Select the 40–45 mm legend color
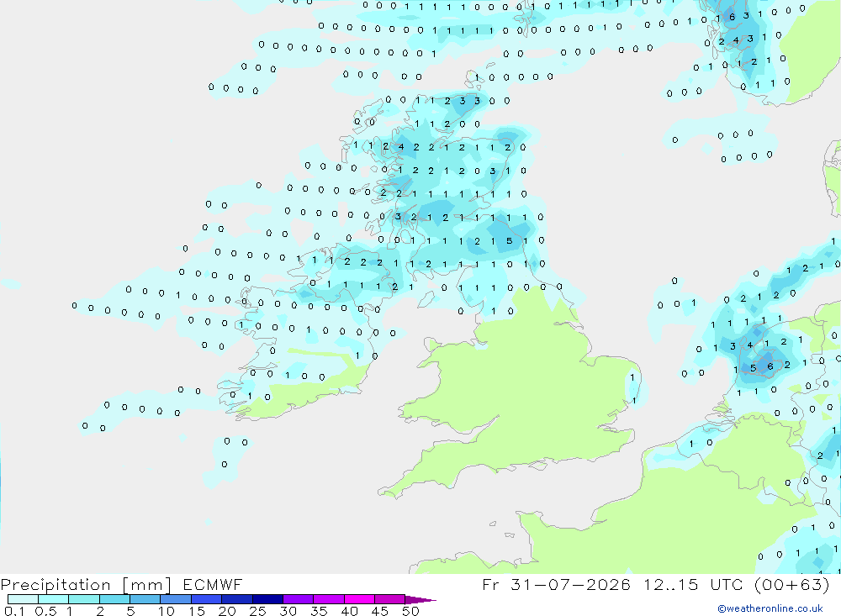 [x=359, y=599]
